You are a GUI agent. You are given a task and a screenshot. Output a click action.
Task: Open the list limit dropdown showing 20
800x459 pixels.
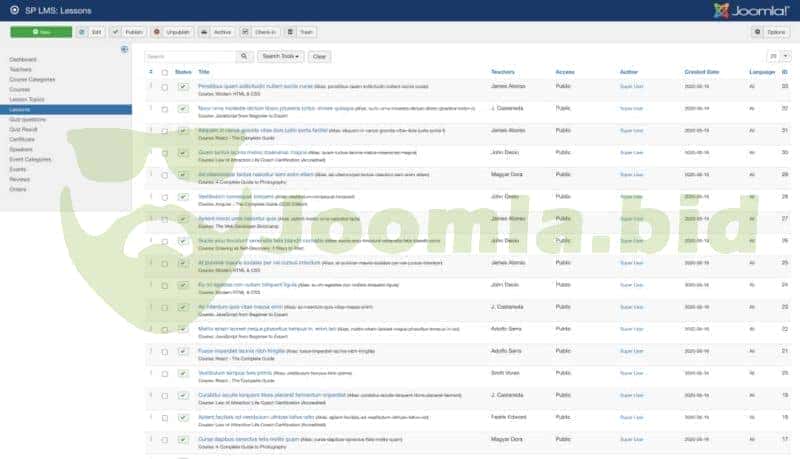point(775,57)
